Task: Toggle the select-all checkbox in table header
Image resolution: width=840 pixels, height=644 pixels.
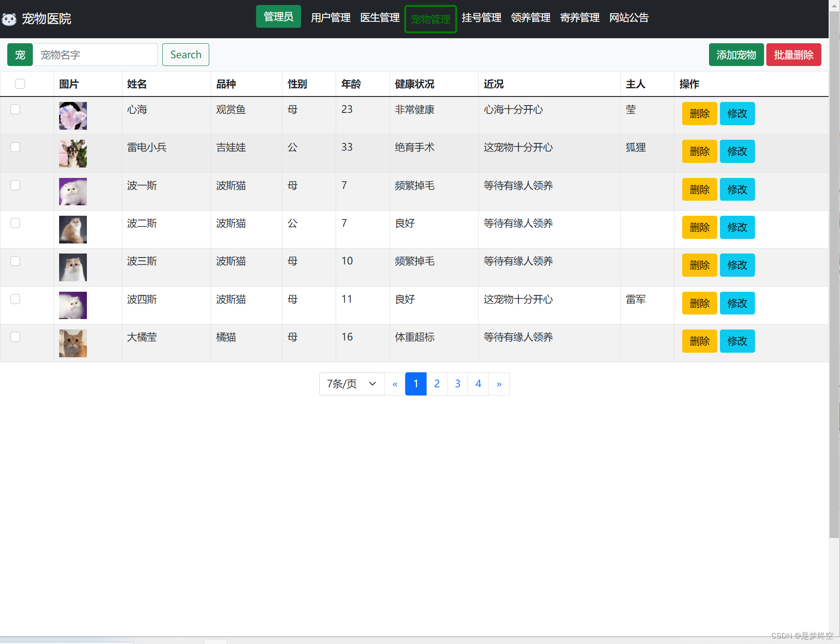Action: coord(20,84)
